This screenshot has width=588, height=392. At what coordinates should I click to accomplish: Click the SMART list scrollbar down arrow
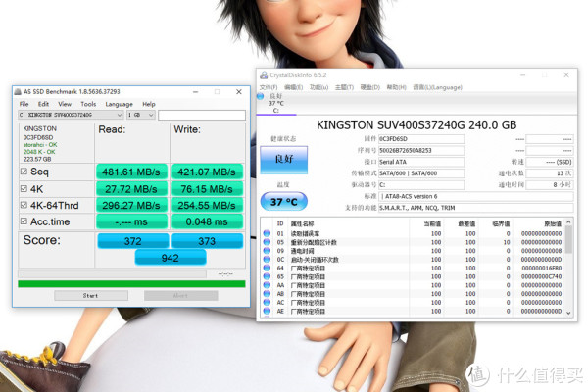click(568, 313)
